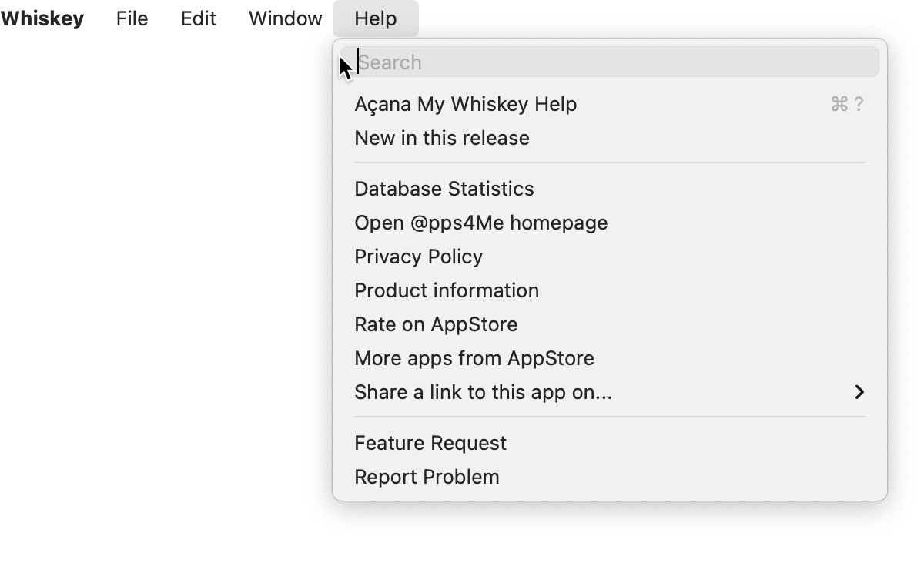Screen dimensions: 924x570
Task: Choose Rate on AppStore
Action: coord(610,324)
